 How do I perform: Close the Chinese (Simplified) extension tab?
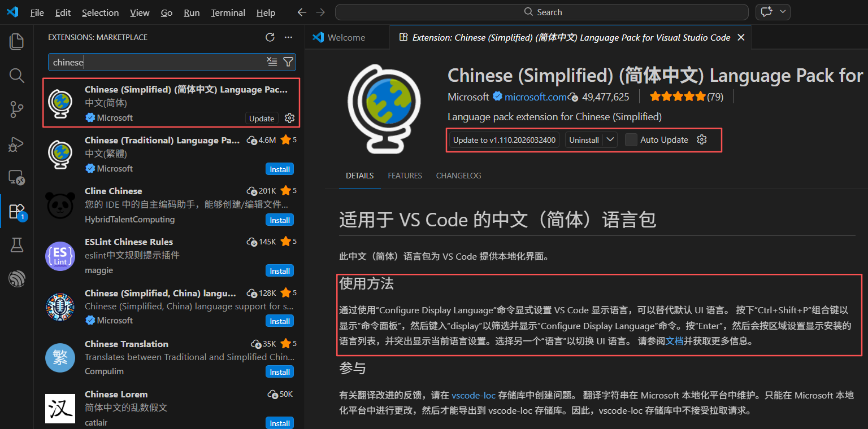(741, 37)
